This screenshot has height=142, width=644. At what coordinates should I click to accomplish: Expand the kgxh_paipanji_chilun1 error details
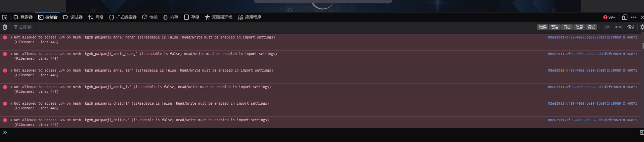pos(11,103)
